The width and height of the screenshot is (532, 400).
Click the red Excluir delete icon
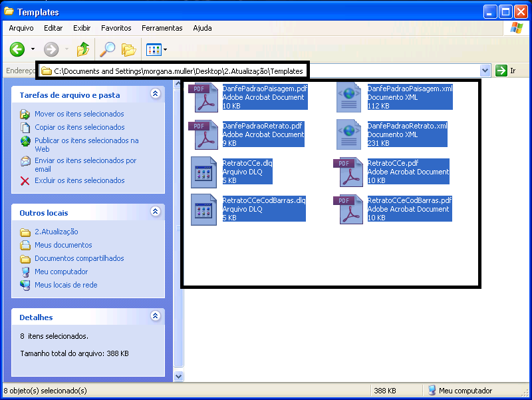coord(25,181)
